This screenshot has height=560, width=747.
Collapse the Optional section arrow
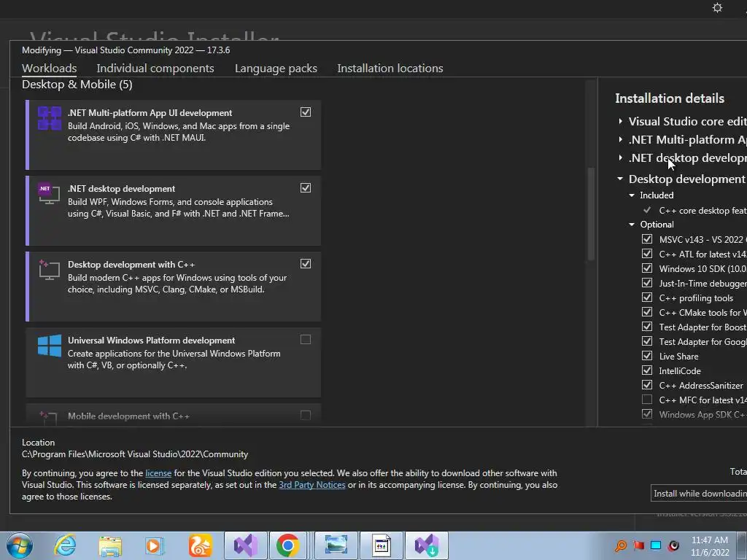pyautogui.click(x=632, y=225)
